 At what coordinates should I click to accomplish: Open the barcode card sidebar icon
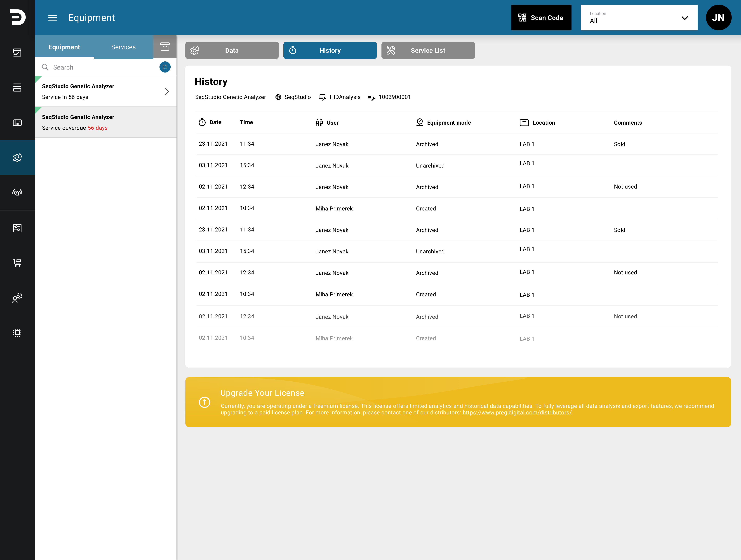17,123
